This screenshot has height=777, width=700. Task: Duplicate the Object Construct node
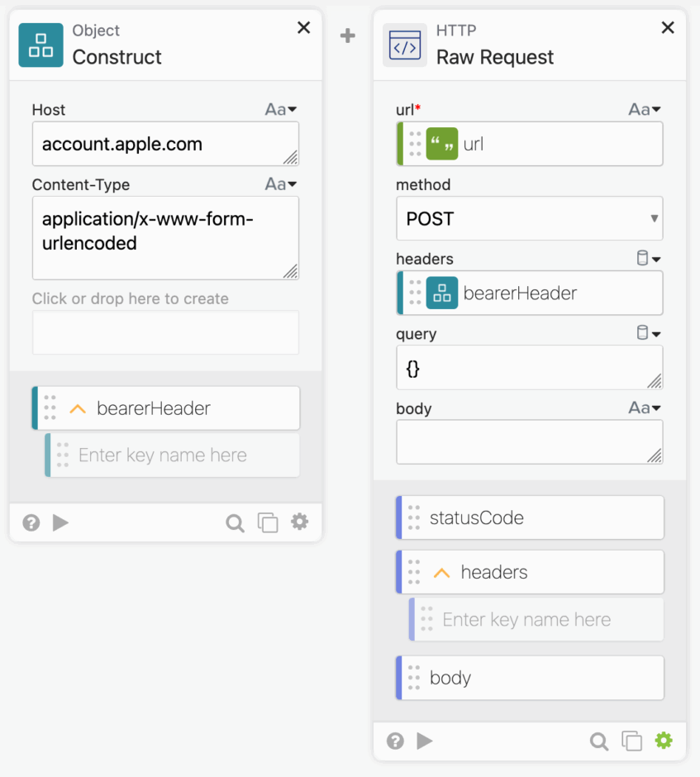pyautogui.click(x=267, y=522)
